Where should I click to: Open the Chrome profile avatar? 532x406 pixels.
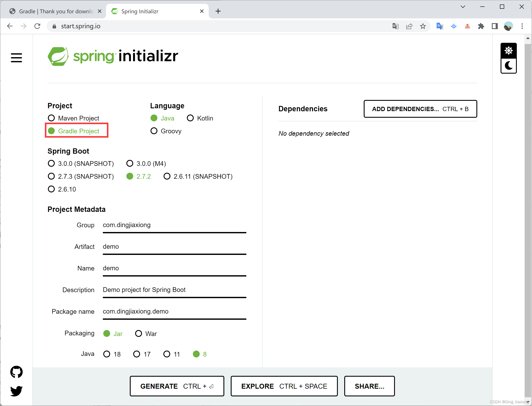pos(508,26)
